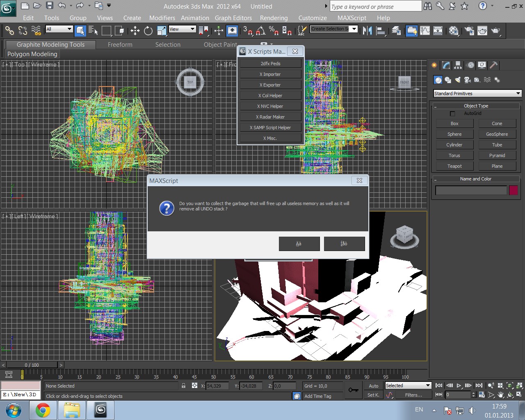Screen dimensions: 525x420
Task: Select the Space Warps create category
Action: point(487,80)
